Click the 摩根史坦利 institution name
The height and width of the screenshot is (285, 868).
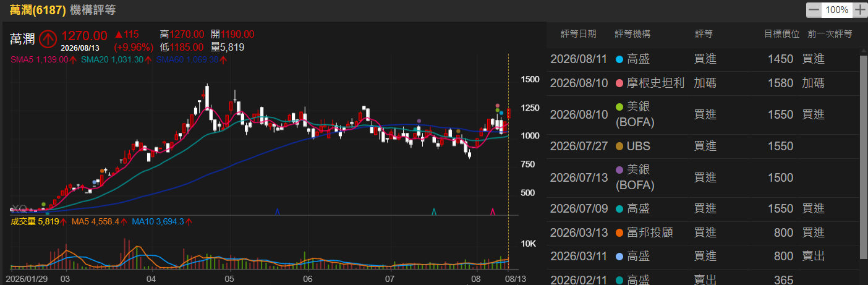pos(655,83)
